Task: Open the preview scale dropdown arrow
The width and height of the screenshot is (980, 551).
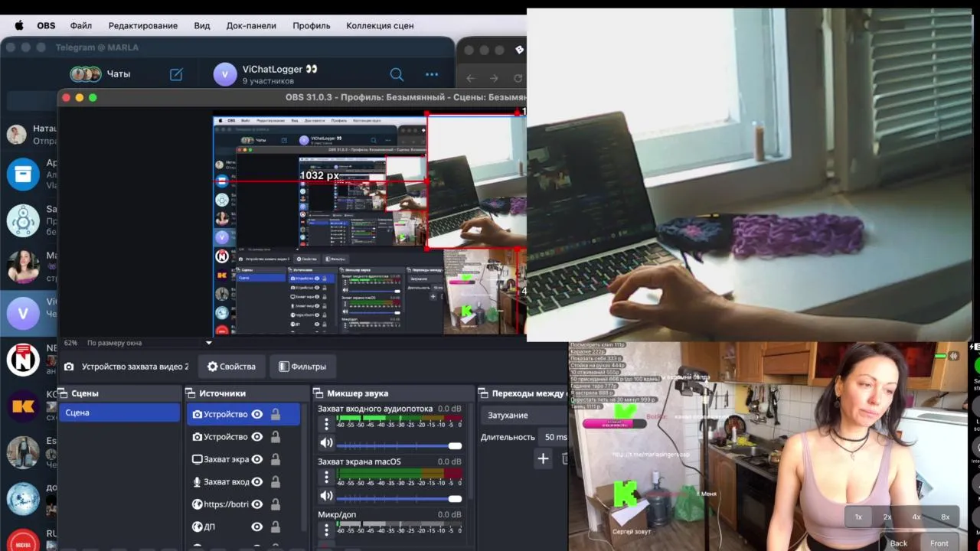Action: 209,343
